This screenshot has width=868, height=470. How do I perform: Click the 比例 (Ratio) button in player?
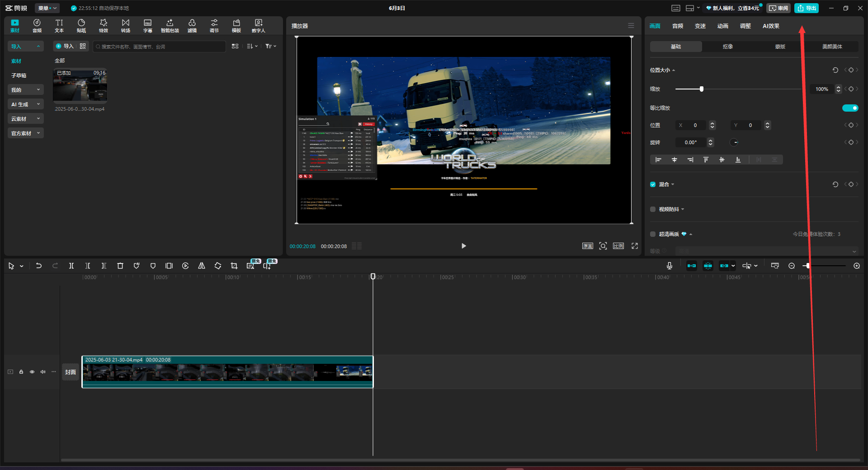(x=618, y=246)
